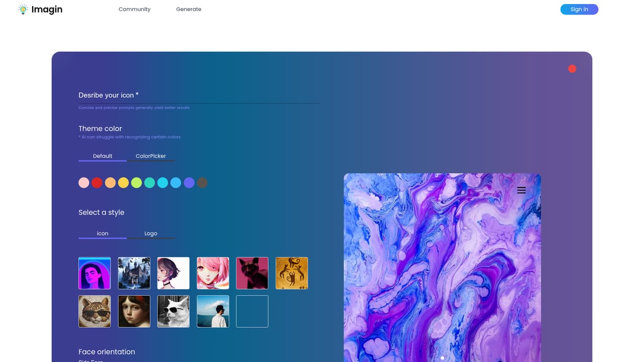Open the Community page
This screenshot has height=362, width=644.
click(x=134, y=9)
